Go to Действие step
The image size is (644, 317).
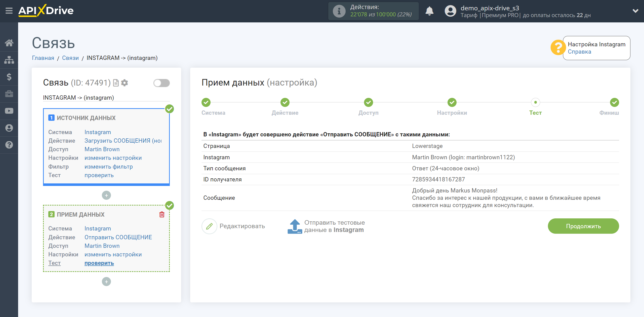click(x=285, y=102)
